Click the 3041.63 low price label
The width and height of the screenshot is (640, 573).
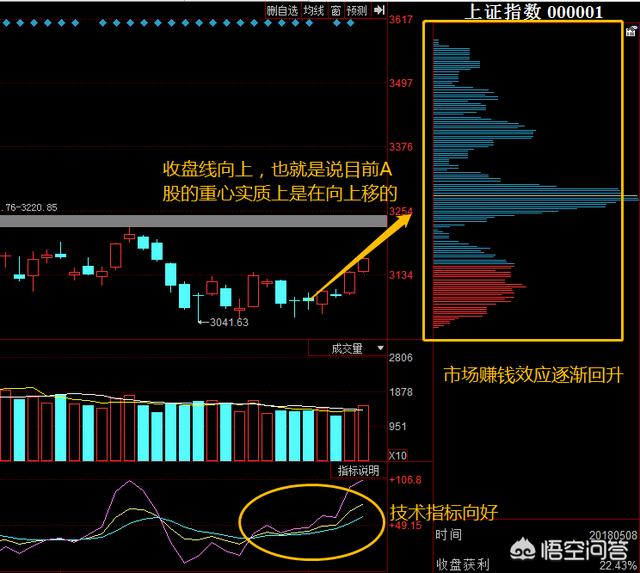pos(226,322)
